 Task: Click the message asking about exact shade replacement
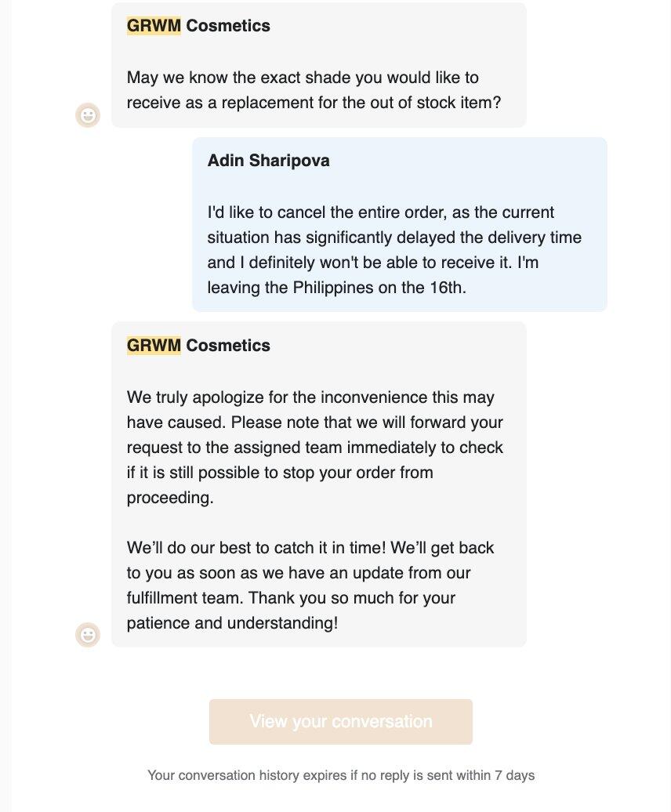click(314, 89)
